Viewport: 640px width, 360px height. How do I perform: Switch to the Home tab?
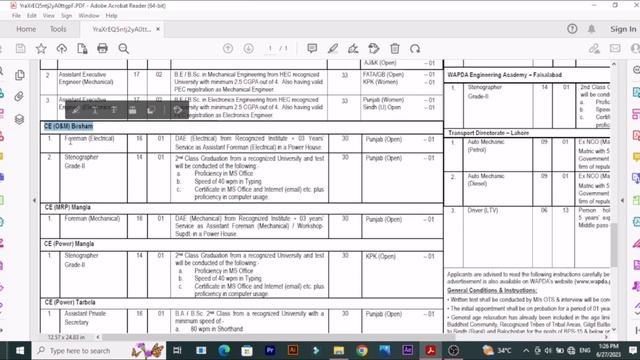click(x=26, y=29)
